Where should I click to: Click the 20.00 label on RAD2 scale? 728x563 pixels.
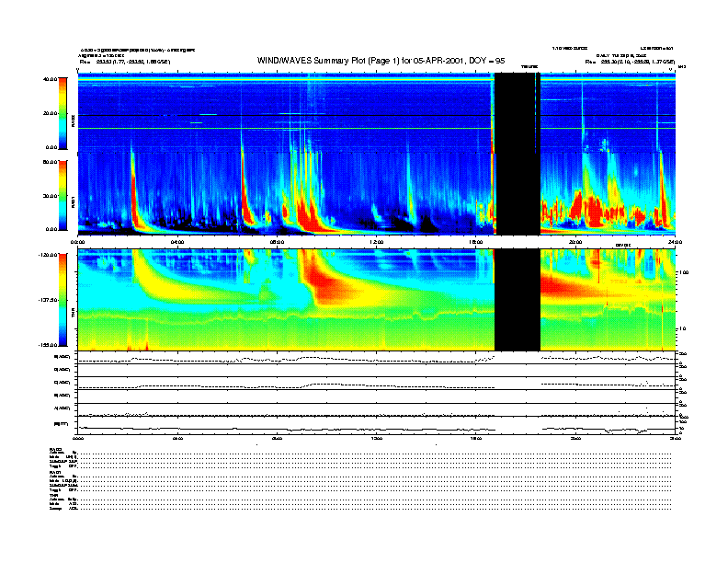[x=51, y=113]
